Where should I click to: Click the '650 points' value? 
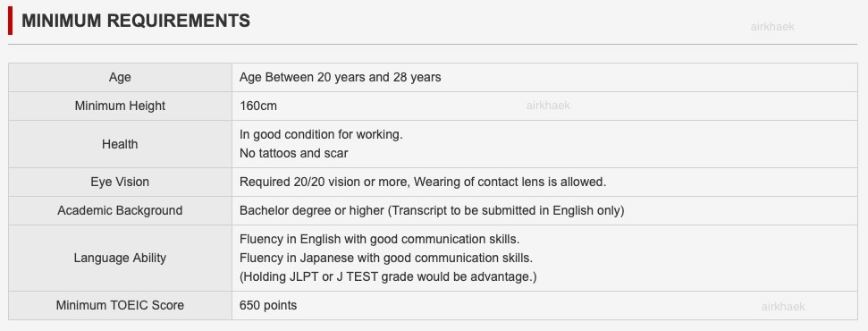pyautogui.click(x=268, y=305)
